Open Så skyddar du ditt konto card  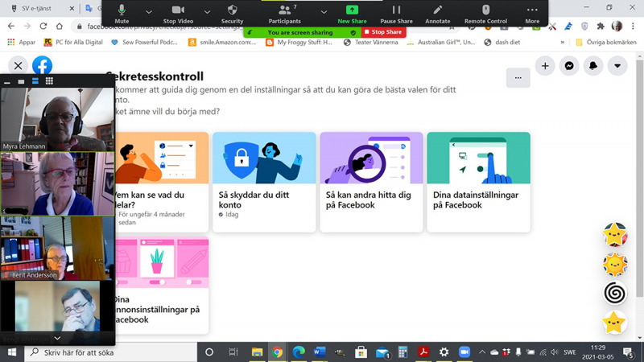[x=264, y=182]
